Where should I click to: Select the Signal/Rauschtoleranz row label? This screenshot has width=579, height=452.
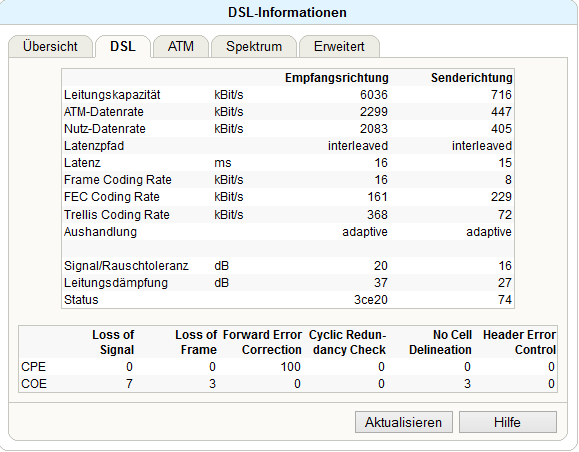coord(126,266)
